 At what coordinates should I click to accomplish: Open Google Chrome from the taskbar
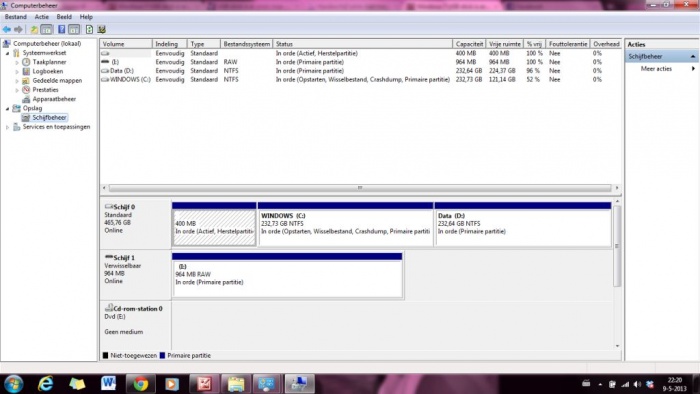point(141,384)
